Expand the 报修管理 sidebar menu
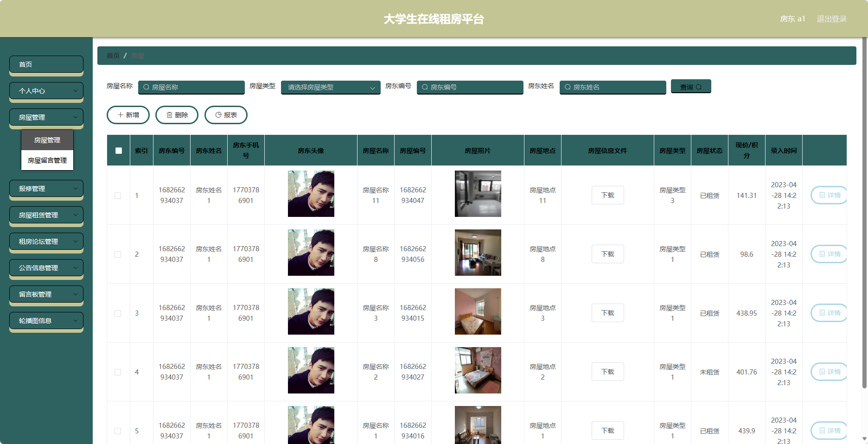 click(x=46, y=189)
